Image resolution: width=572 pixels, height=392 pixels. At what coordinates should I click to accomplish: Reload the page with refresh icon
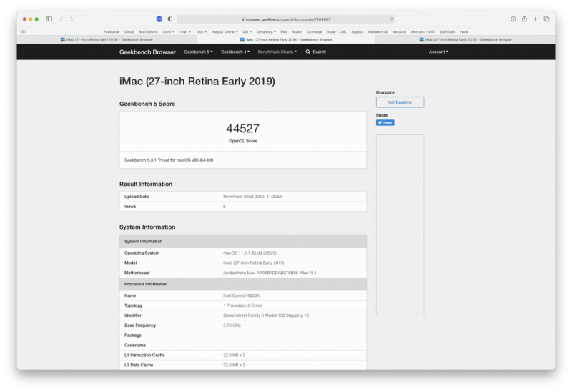click(x=391, y=19)
